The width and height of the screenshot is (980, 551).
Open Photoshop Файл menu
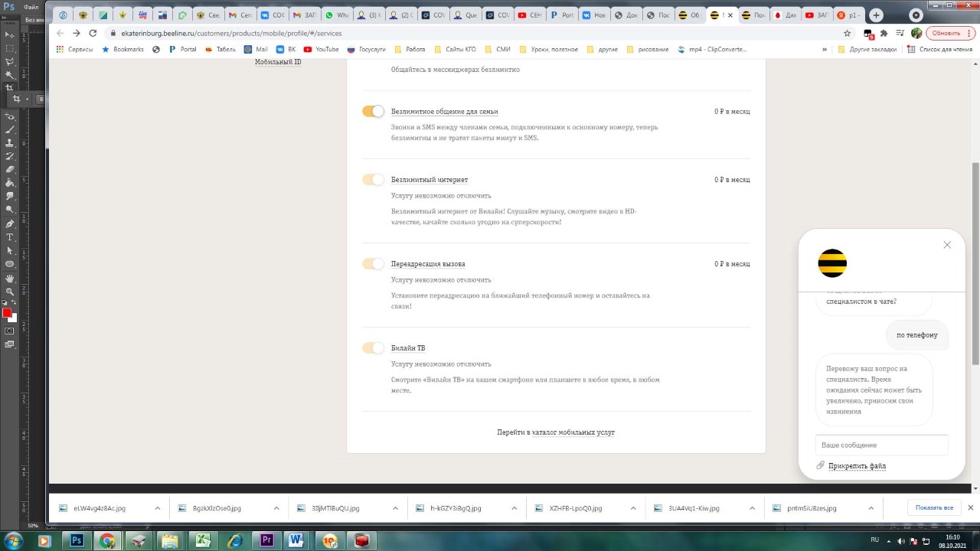click(x=31, y=7)
